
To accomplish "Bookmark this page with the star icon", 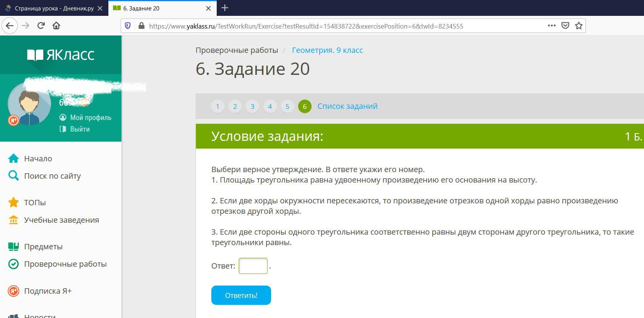I will [x=579, y=25].
